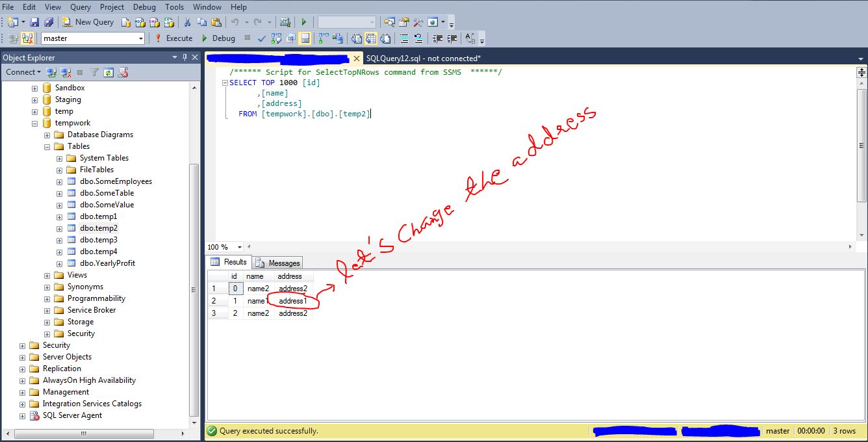Click the New Query button

point(88,22)
